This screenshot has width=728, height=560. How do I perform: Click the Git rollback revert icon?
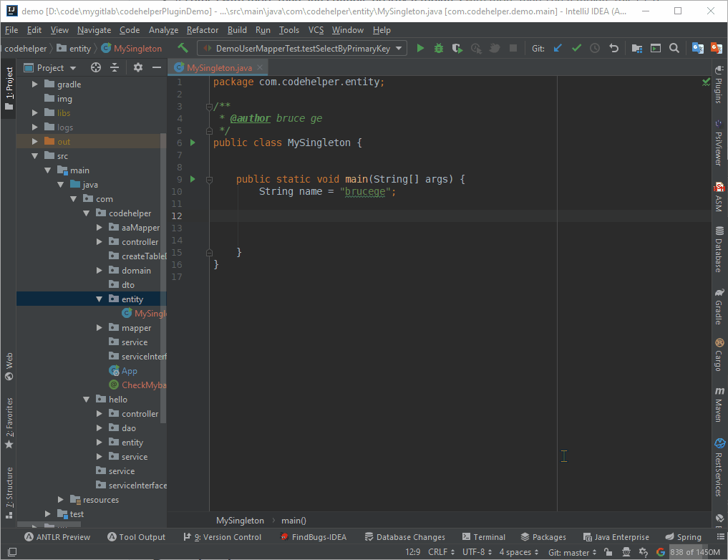(613, 48)
